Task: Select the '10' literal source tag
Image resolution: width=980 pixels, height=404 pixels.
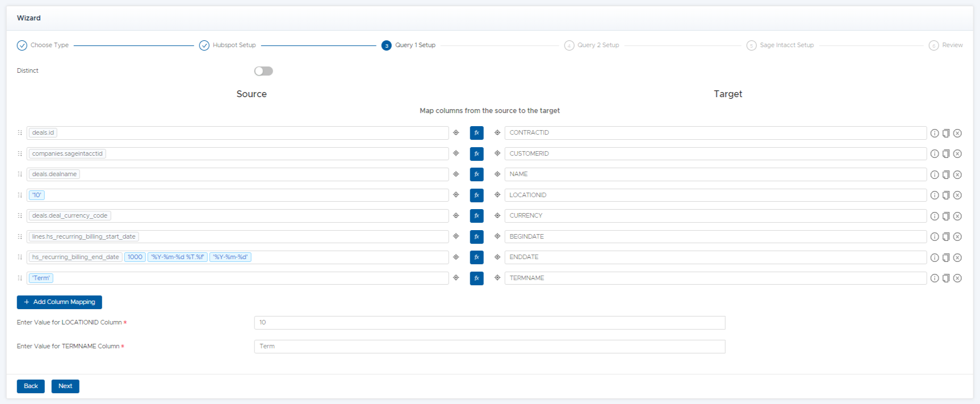Action: coord(37,195)
